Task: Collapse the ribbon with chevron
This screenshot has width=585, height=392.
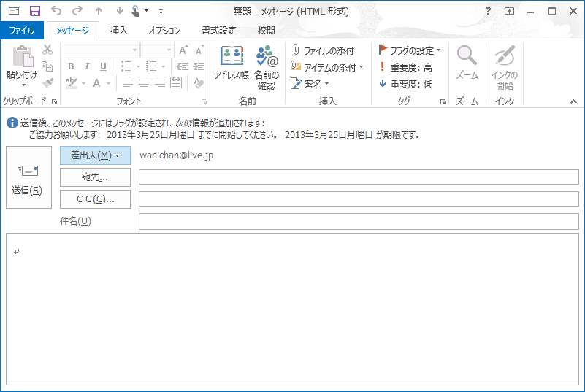Action: coord(574,101)
